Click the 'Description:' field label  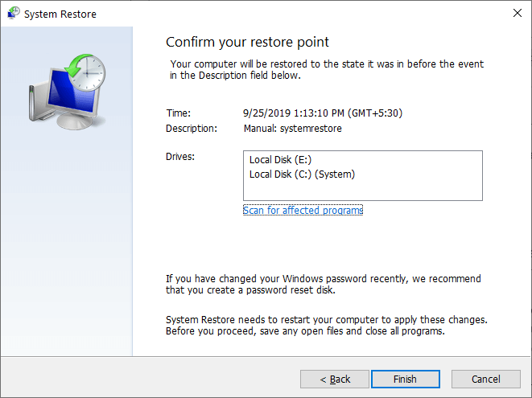(192, 128)
